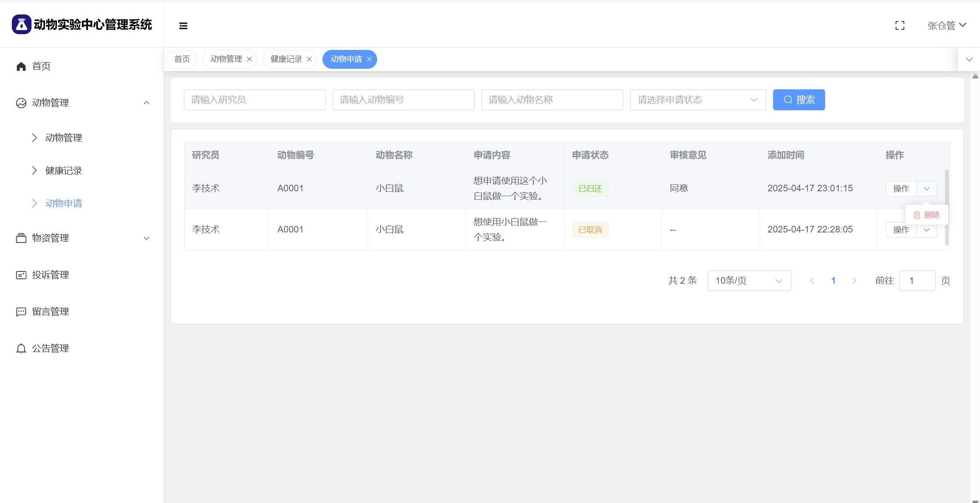980x503 pixels.
Task: Close the 动物管理 tab
Action: (249, 59)
